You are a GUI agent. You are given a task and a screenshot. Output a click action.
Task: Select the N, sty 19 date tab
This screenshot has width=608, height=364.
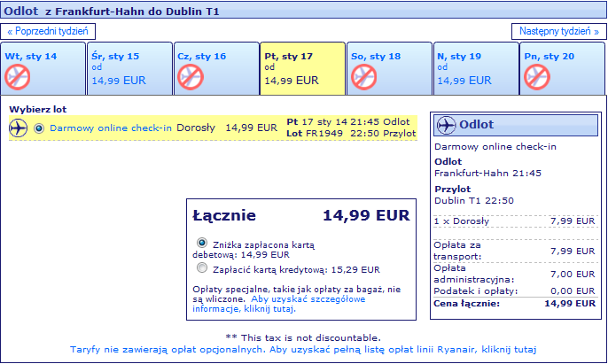point(476,68)
